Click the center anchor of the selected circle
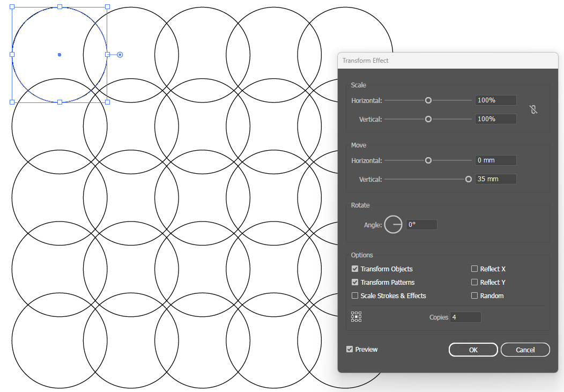Image resolution: width=564 pixels, height=392 pixels. 59,54
